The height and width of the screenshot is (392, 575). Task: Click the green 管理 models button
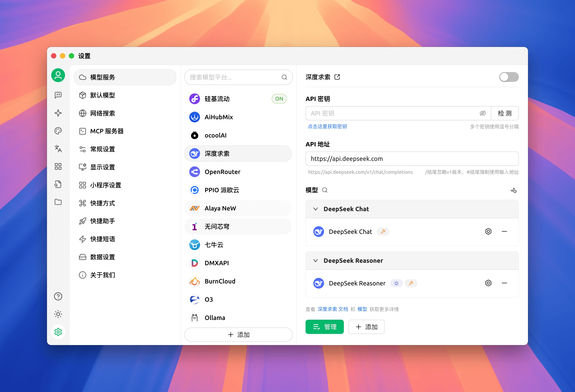tap(325, 327)
